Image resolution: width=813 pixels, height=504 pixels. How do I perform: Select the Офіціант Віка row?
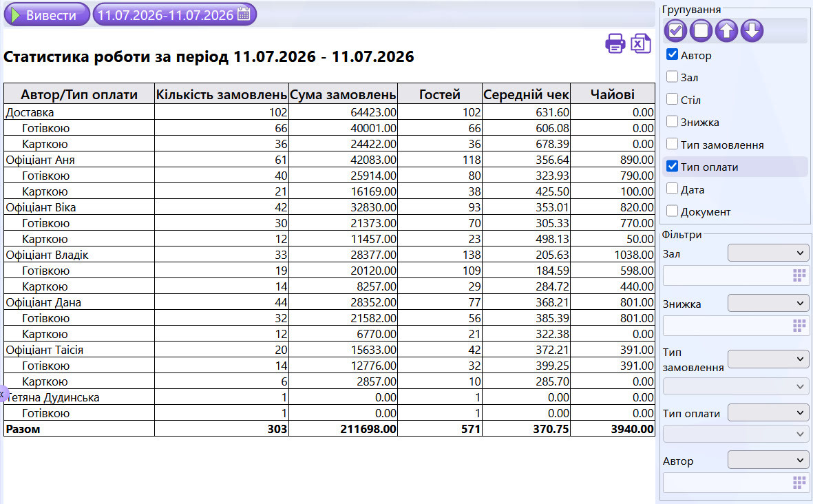[x=329, y=207]
